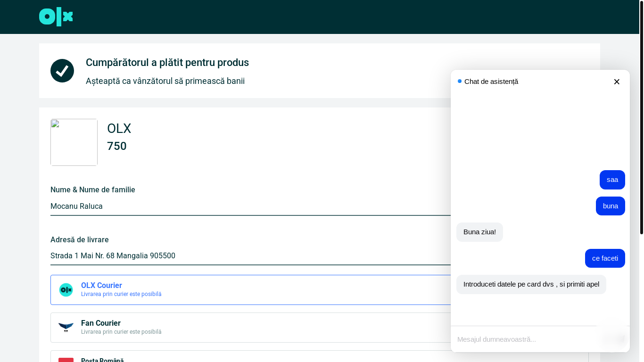Screen dimensions: 644x362
Task: Click the product title 'OLX'
Action: (x=119, y=128)
